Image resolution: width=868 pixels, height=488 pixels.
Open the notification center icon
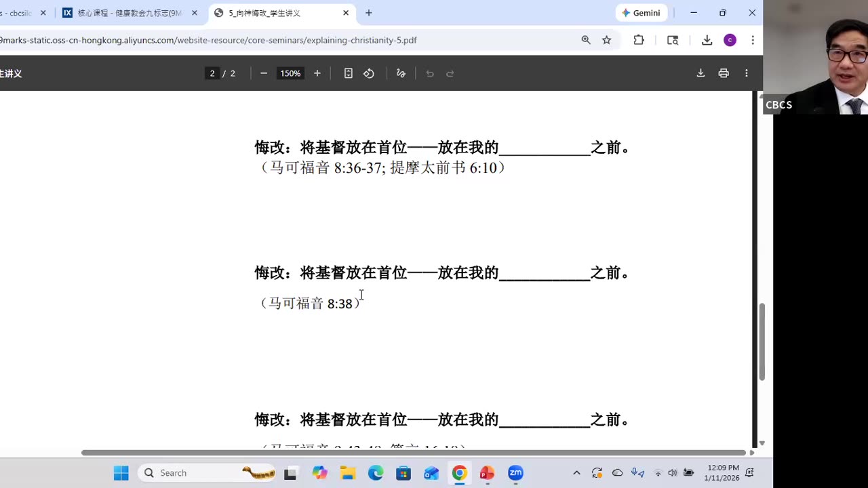(x=750, y=472)
